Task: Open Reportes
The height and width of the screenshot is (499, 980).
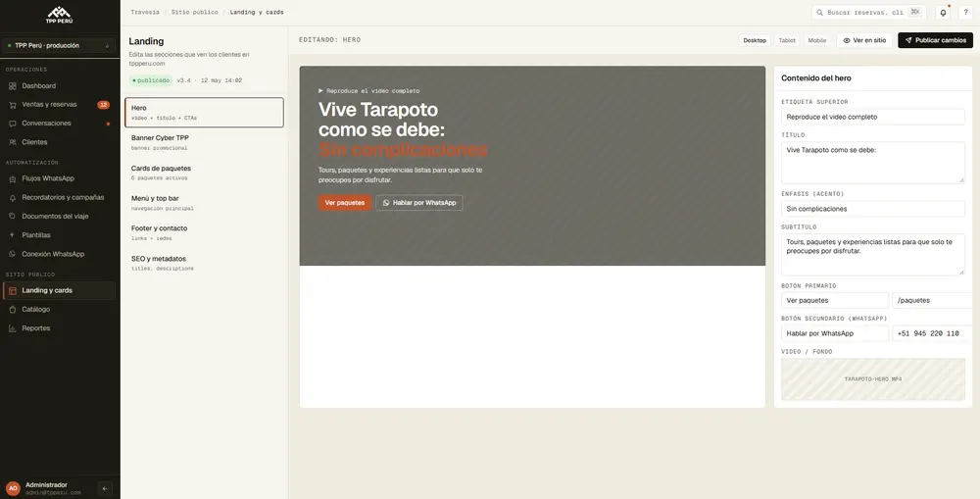Action: [60, 327]
